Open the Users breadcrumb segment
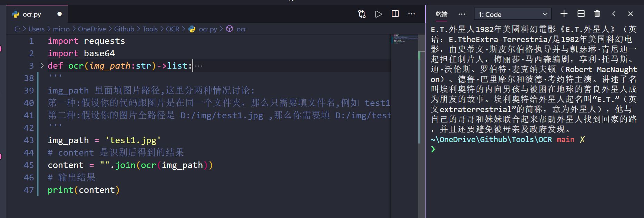The height and width of the screenshot is (218, 644). (x=37, y=29)
